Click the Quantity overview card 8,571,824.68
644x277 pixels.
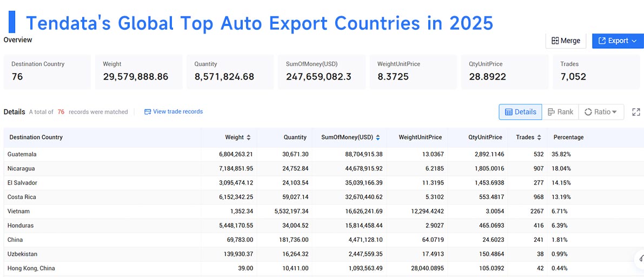point(230,72)
